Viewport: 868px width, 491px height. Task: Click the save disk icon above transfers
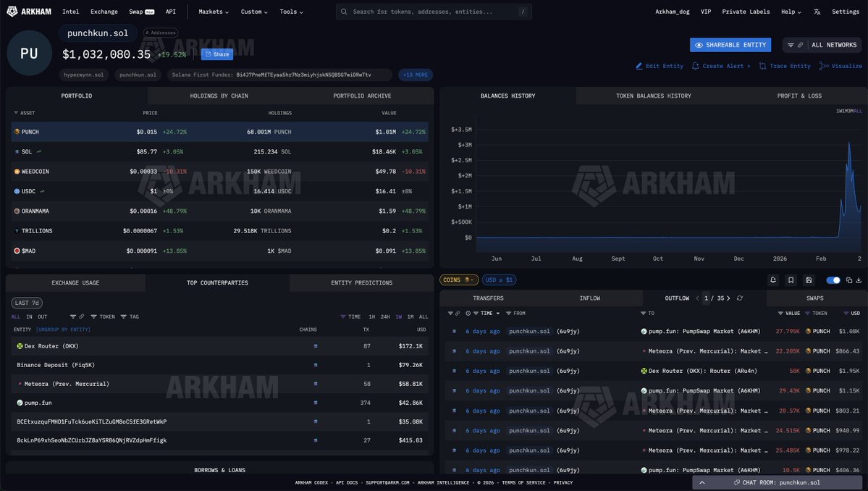pos(809,280)
